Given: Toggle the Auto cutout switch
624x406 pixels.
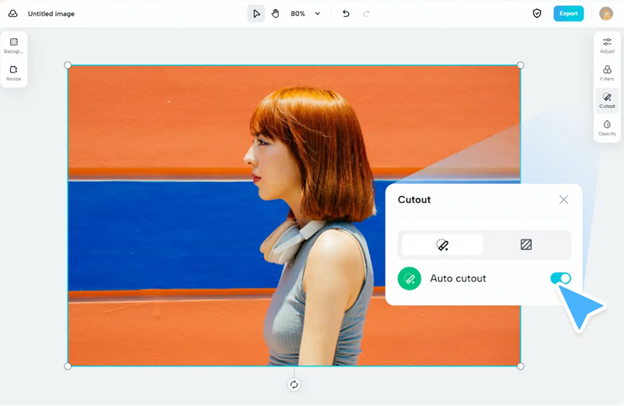Looking at the screenshot, I should (x=561, y=278).
